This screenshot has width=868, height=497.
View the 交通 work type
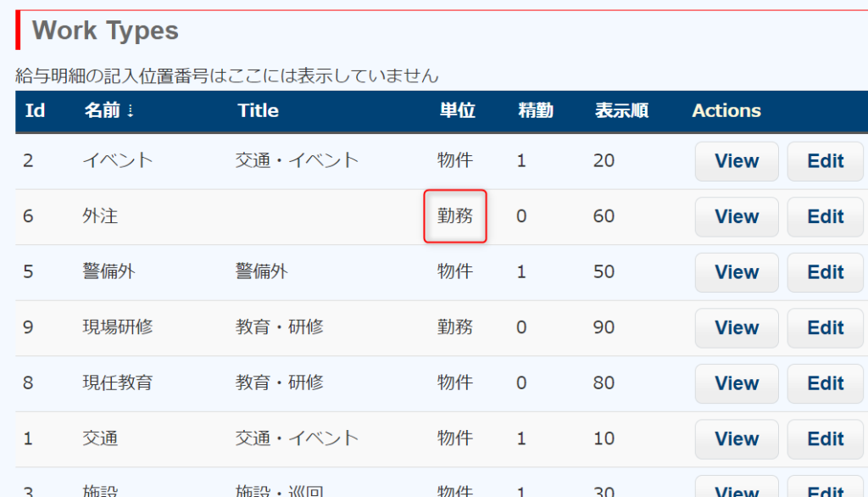[x=736, y=439]
